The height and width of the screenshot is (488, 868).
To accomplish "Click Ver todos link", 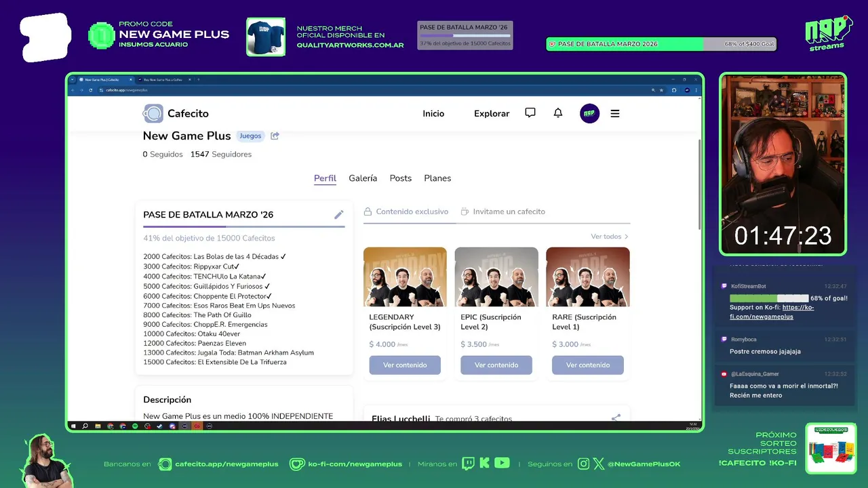I will click(x=610, y=237).
